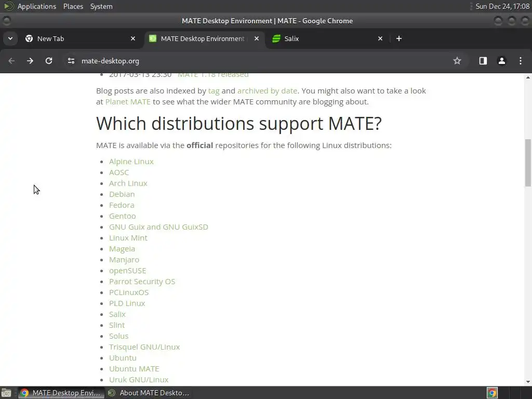Open the Gentoo link
Image resolution: width=532 pixels, height=399 pixels.
[x=123, y=216]
